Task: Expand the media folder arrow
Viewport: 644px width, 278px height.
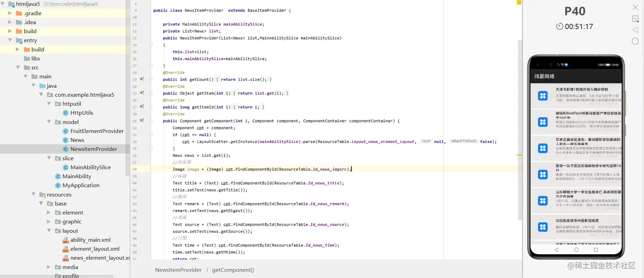Action: (49, 267)
